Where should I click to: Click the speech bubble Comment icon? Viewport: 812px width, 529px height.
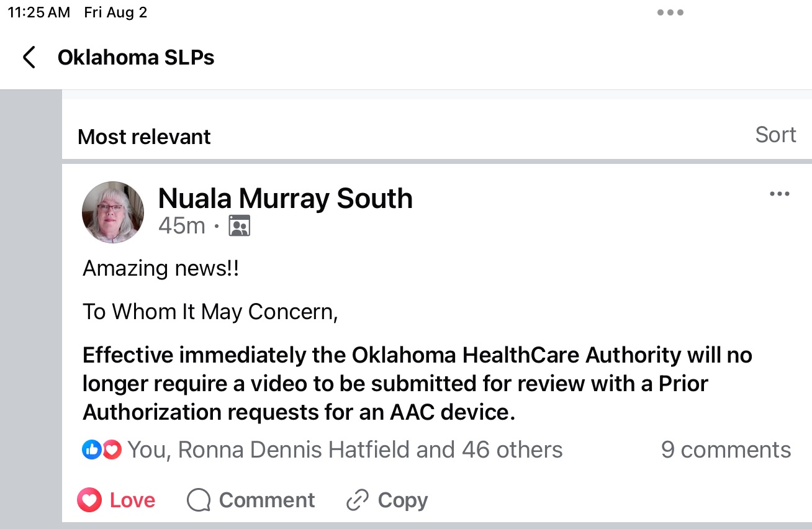pyautogui.click(x=199, y=500)
